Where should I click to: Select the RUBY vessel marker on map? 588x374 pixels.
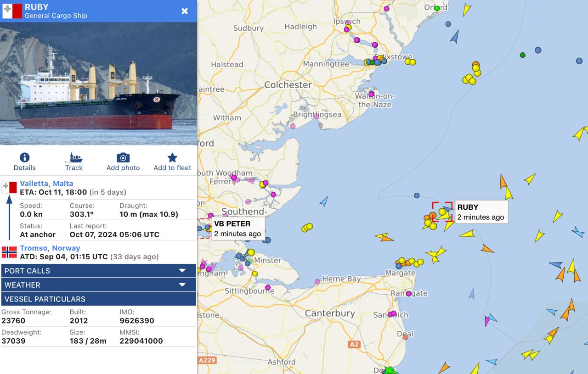tap(447, 209)
